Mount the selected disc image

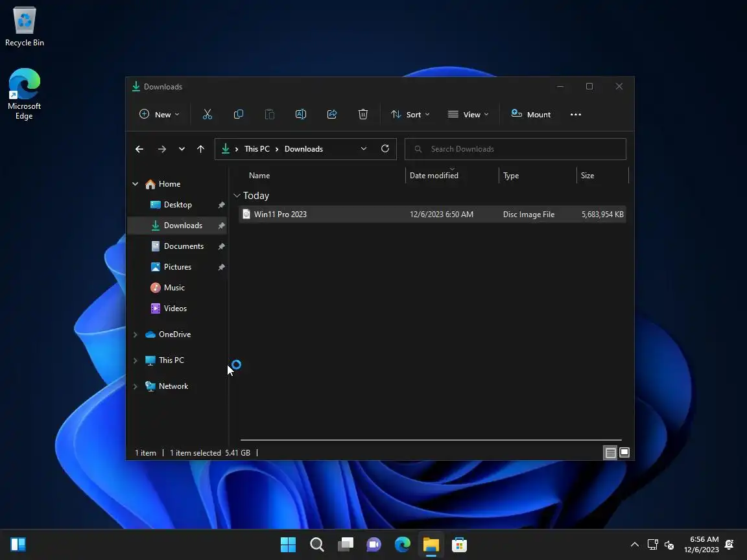click(x=531, y=114)
